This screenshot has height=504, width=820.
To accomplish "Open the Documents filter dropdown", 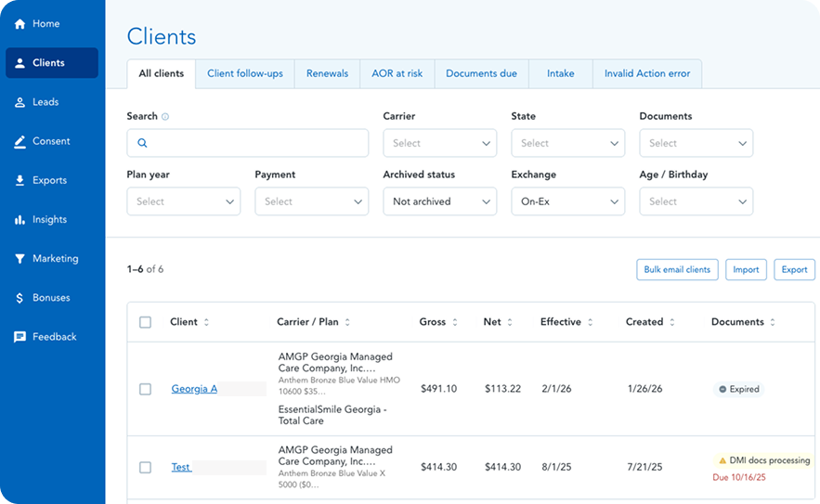I will click(x=696, y=143).
